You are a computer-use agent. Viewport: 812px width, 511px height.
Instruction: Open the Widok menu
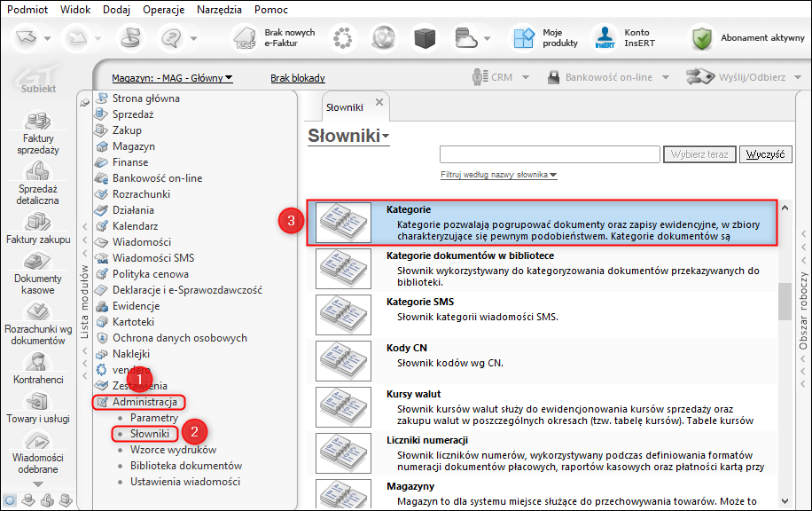[75, 10]
